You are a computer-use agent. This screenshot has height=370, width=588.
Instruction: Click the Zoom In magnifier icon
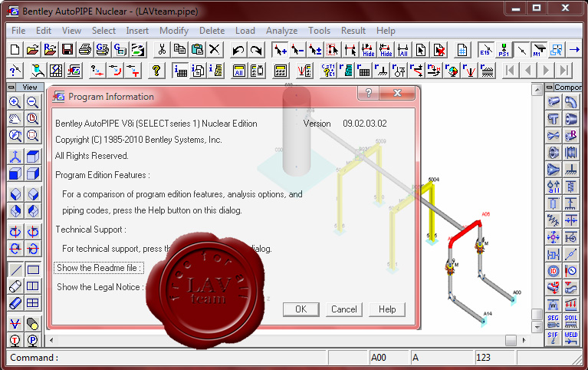coord(15,102)
